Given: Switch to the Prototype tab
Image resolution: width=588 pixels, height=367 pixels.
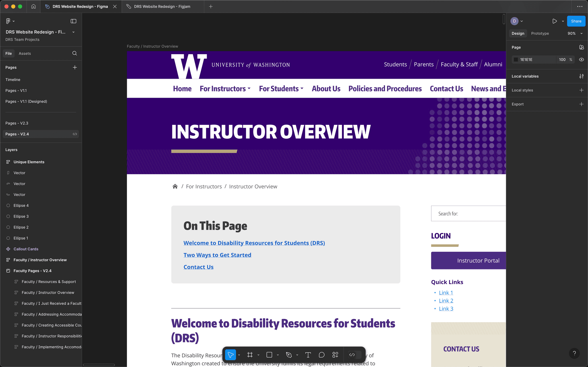Looking at the screenshot, I should point(539,33).
